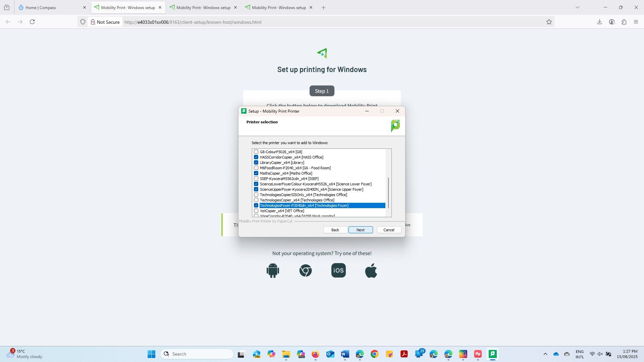
Task: Open the list all tabs dropdown
Action: 578,7
